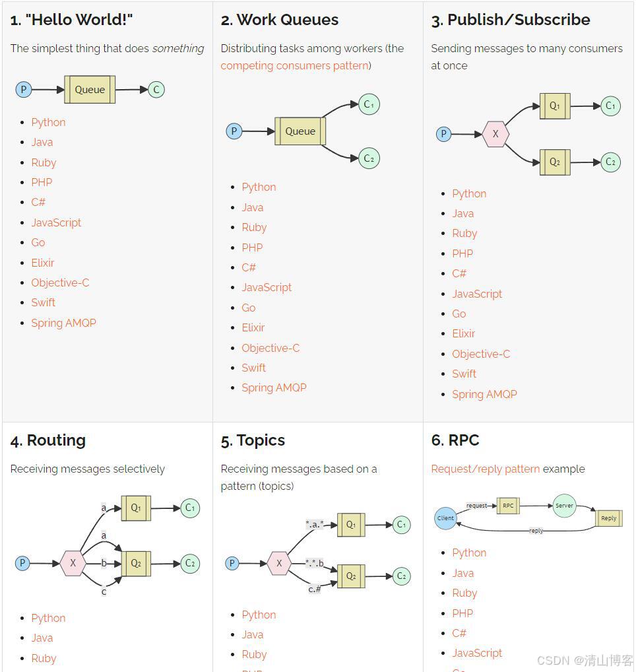
Task: Click the X exchange hexagon in Routing diagram
Action: coord(73,564)
